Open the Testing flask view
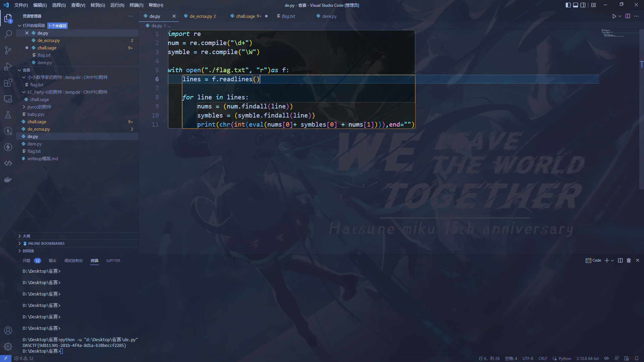 pyautogui.click(x=8, y=115)
